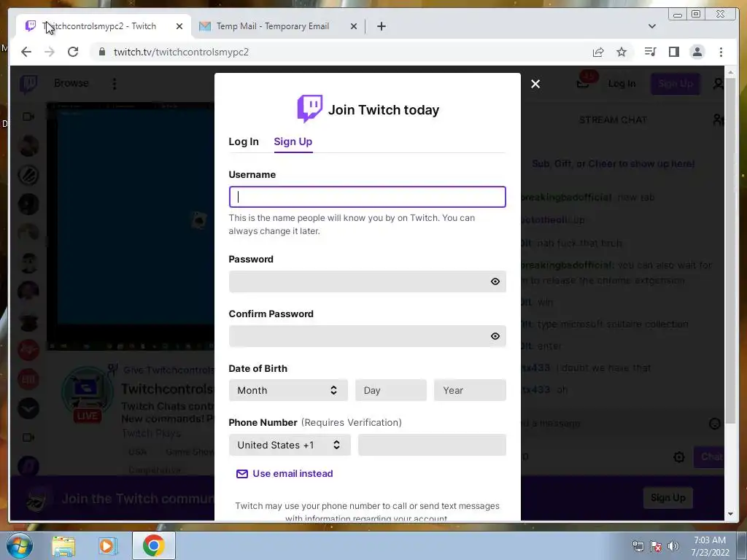Launch Windows Media Player from taskbar
Viewport: 747px width, 560px height.
108,546
